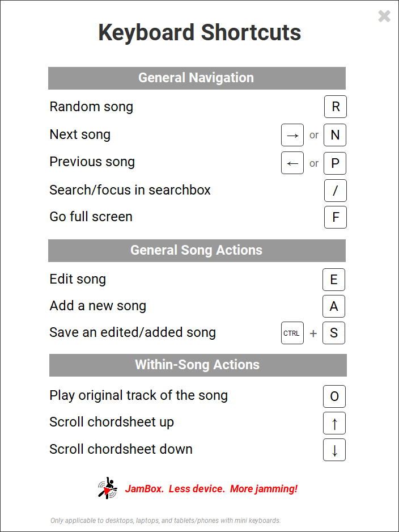This screenshot has width=399, height=532.
Task: Click the up arrow key icon
Action: pyautogui.click(x=334, y=423)
